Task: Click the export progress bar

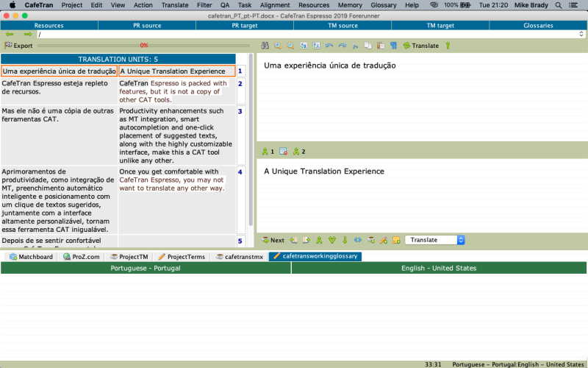Action: (143, 46)
